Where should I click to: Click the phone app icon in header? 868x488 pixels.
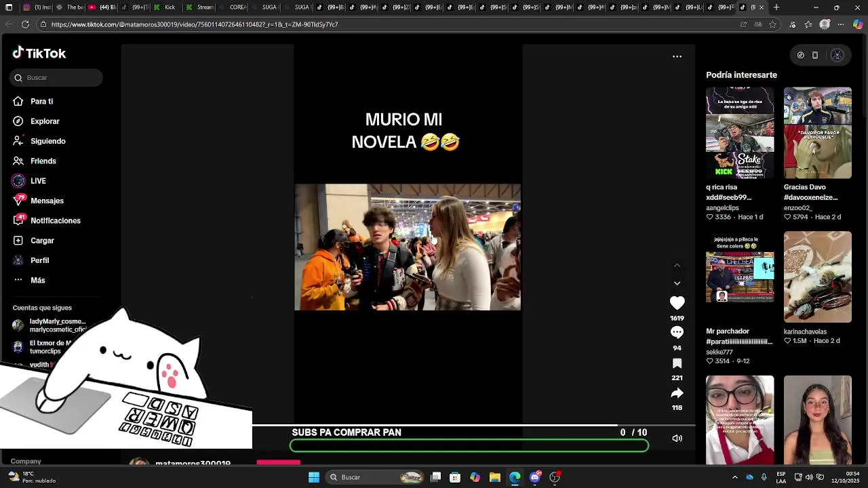point(815,56)
